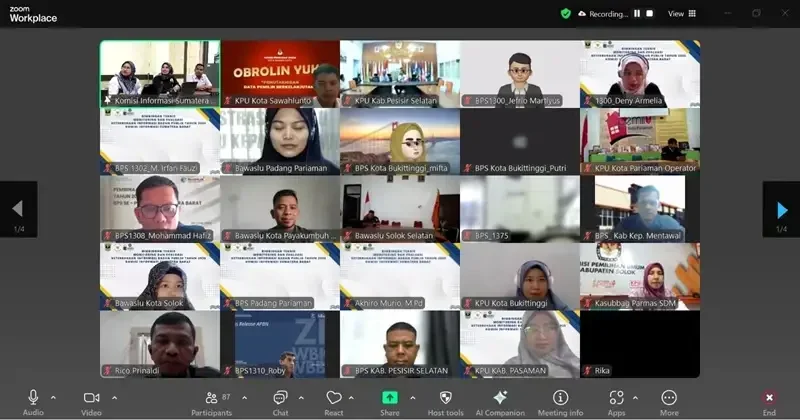
Task: Expand options arrow beside Participants
Action: [244, 398]
